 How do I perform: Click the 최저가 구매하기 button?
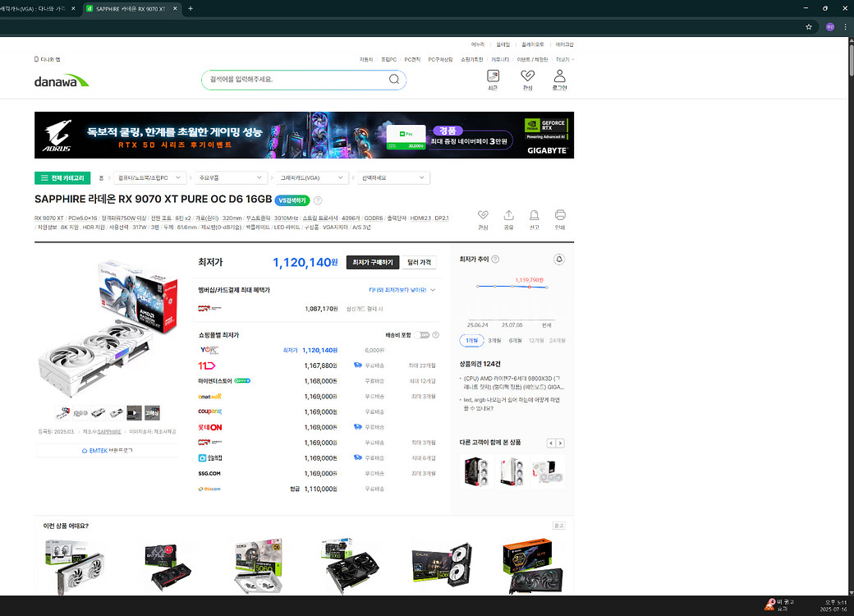click(373, 263)
